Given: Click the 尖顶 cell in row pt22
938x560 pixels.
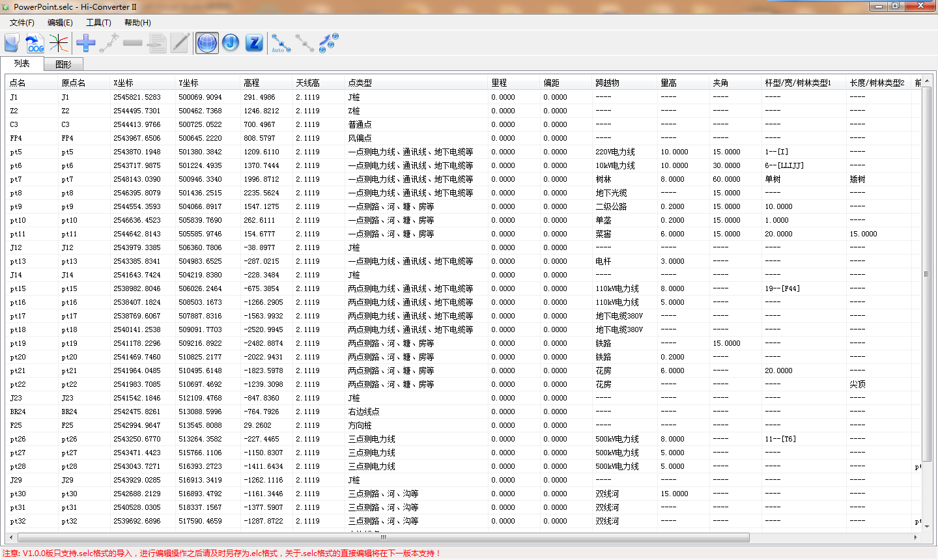Looking at the screenshot, I should click(857, 384).
